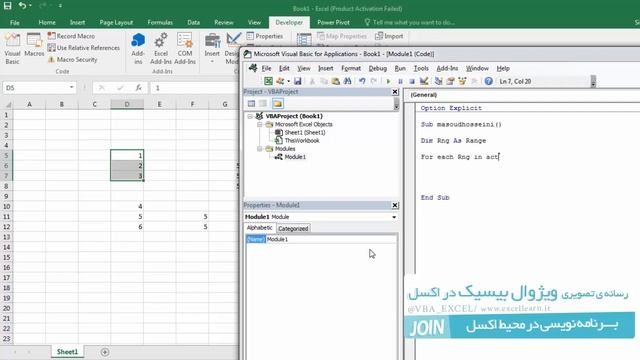Click Properties button in Excel ribbon

[x=265, y=36]
